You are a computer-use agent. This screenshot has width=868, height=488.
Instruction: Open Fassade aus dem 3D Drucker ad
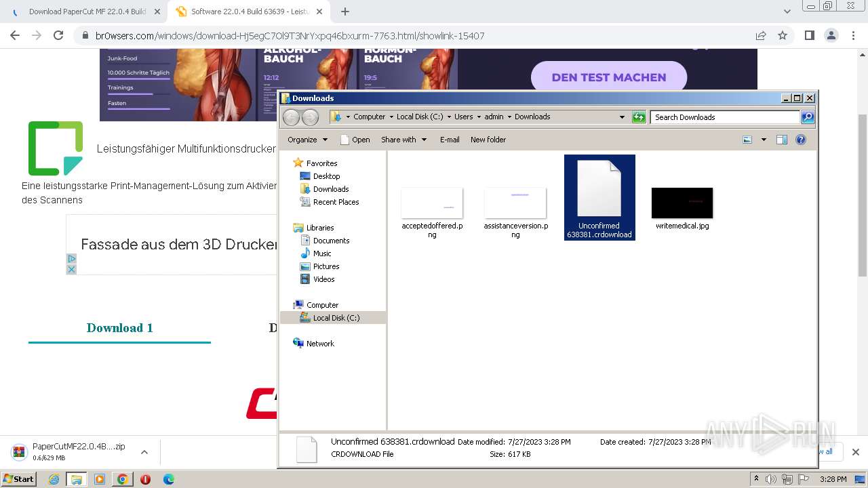point(179,245)
